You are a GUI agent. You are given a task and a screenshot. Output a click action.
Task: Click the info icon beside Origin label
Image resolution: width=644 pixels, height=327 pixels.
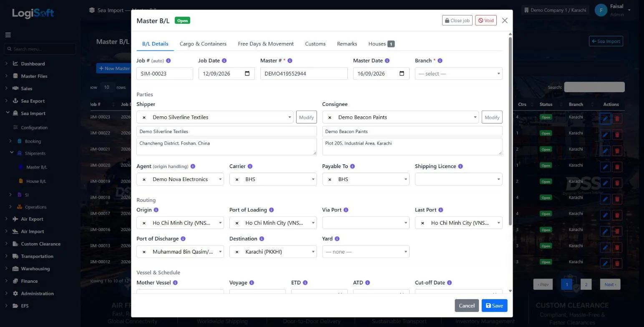click(156, 210)
